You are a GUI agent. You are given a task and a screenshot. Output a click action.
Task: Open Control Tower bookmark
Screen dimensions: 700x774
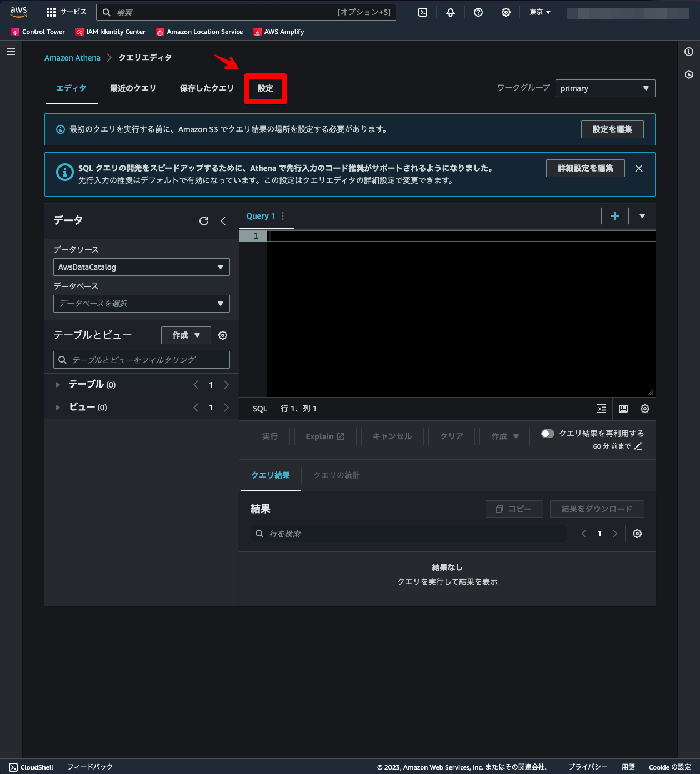pyautogui.click(x=38, y=32)
